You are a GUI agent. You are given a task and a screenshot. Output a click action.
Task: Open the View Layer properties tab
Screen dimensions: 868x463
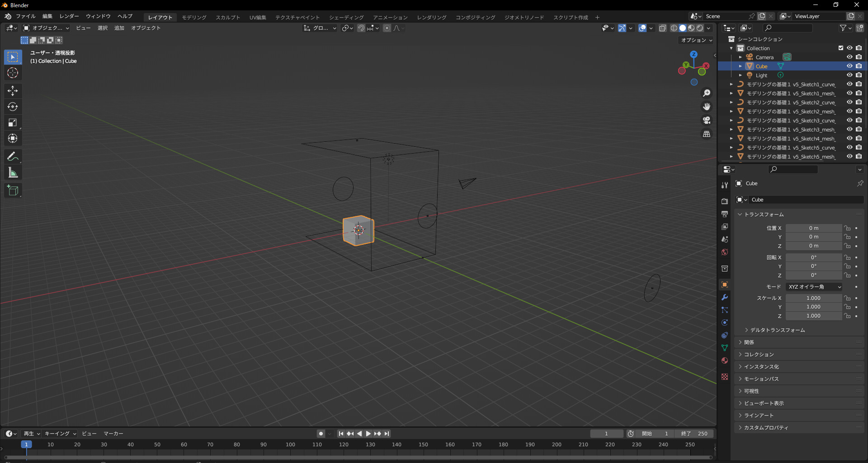(x=725, y=226)
